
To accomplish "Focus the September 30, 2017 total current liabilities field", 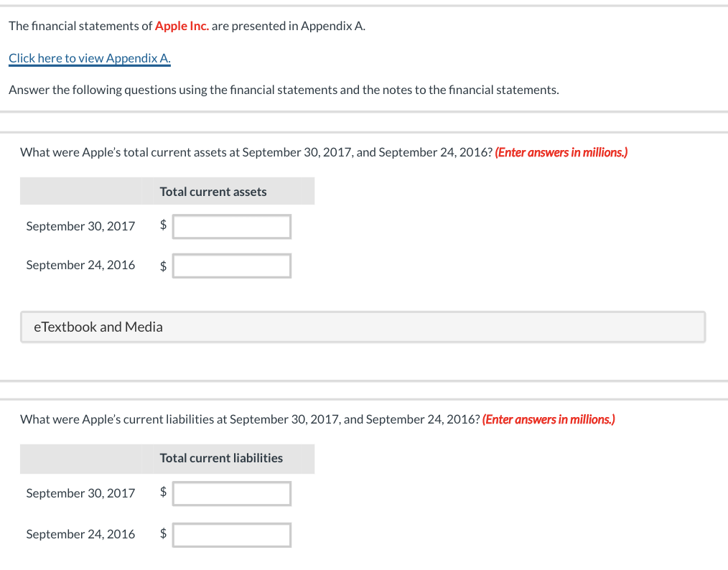I will (x=232, y=493).
